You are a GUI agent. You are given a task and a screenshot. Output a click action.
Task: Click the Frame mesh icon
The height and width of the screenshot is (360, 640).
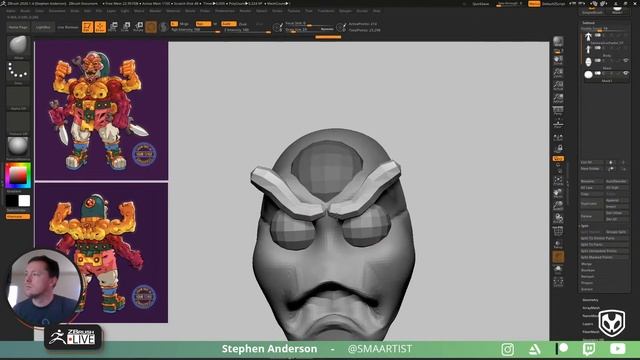(x=558, y=180)
